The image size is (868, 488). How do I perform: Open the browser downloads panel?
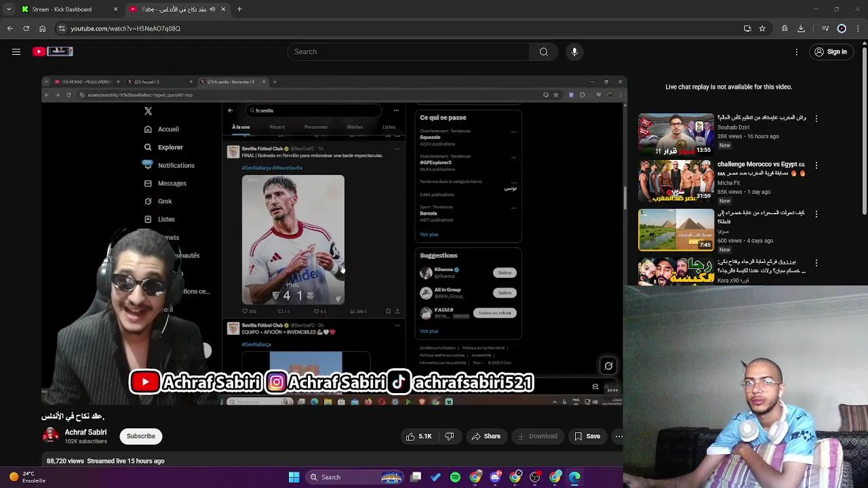(801, 28)
